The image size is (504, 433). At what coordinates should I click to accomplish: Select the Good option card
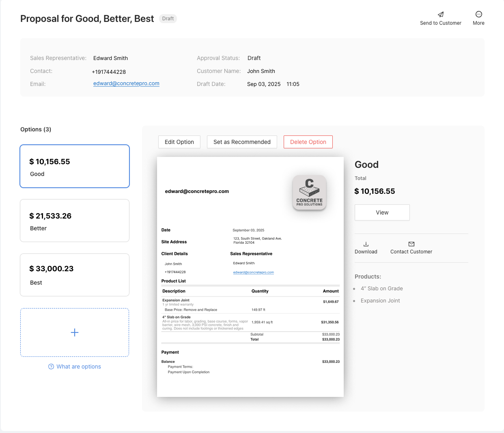(75, 166)
